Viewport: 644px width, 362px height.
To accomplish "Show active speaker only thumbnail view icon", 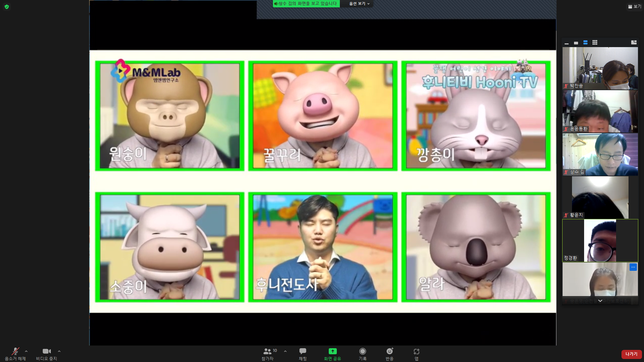I will pyautogui.click(x=576, y=43).
